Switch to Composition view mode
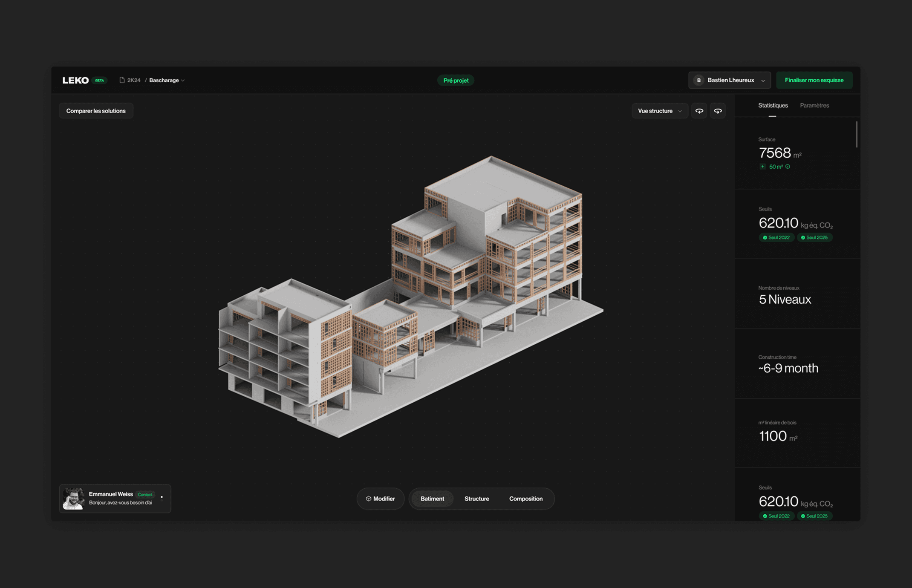 (x=525, y=499)
